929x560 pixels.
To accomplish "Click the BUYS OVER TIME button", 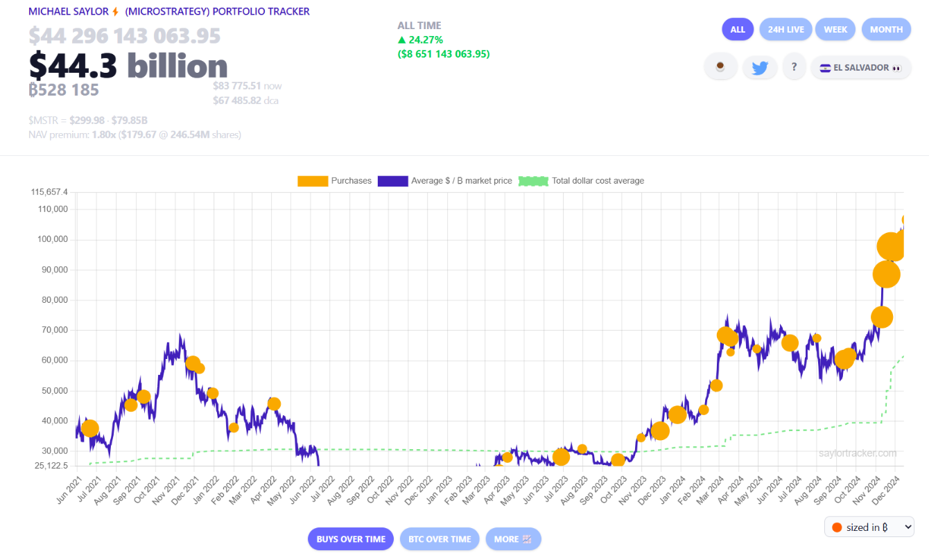I will pyautogui.click(x=351, y=539).
